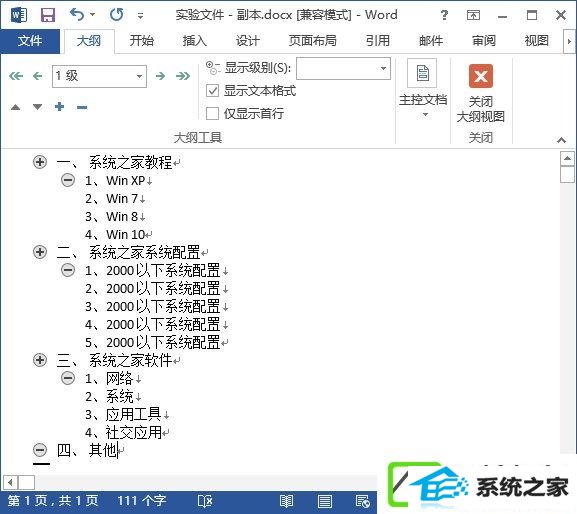Undo last action in quick access toolbar
577x514 pixels.
point(77,15)
